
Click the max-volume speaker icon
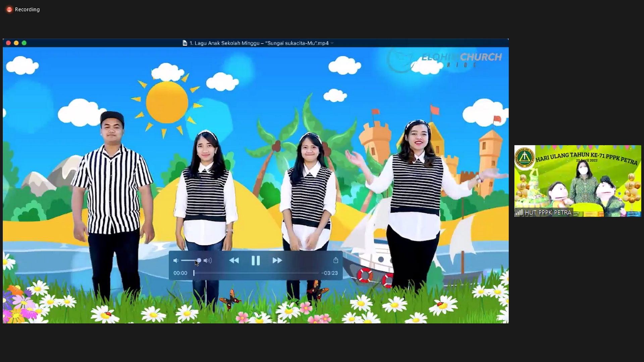coord(208,260)
